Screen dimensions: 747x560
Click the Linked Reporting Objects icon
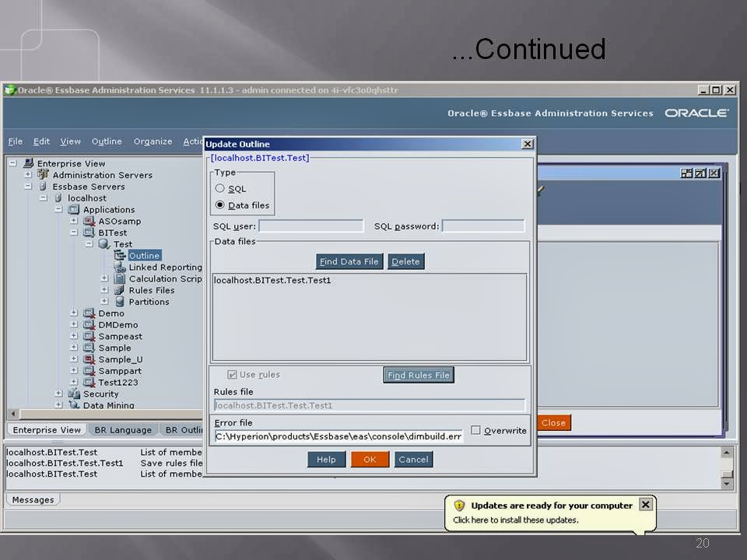pyautogui.click(x=120, y=267)
